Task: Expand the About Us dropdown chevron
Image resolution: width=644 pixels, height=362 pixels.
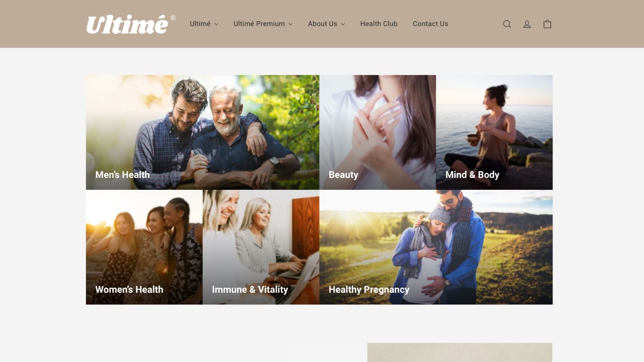Action: (343, 24)
